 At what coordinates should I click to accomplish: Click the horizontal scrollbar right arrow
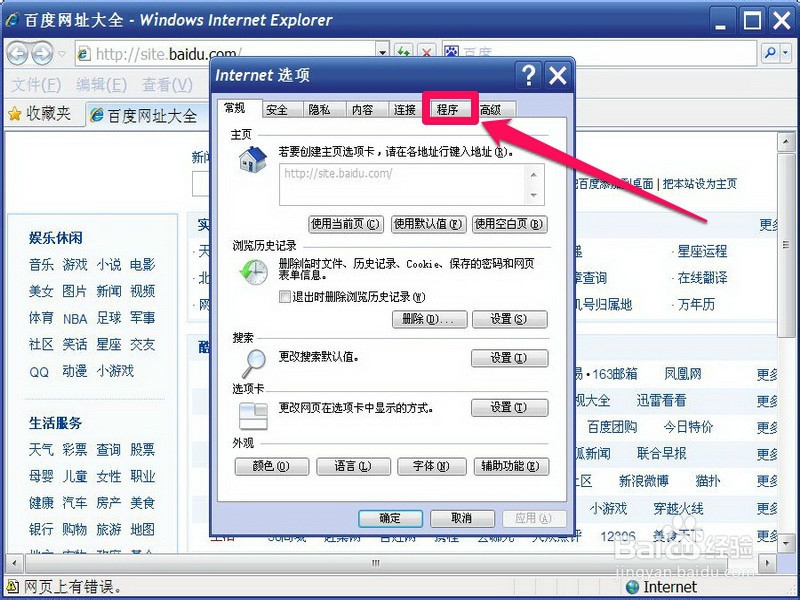[767, 564]
